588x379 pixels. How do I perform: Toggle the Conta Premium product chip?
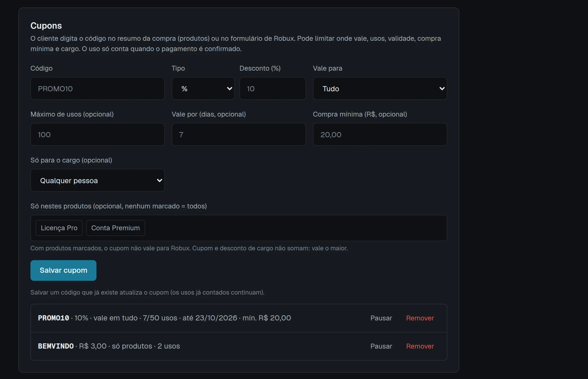coord(115,228)
